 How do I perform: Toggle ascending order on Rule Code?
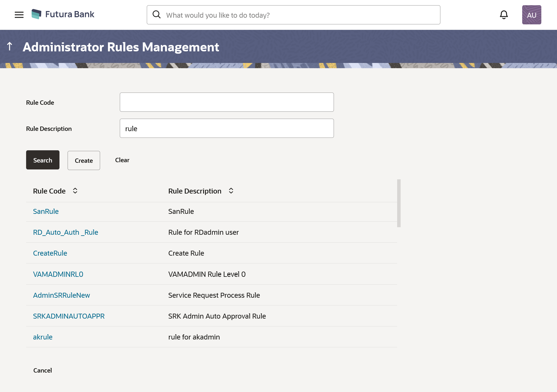click(x=75, y=190)
